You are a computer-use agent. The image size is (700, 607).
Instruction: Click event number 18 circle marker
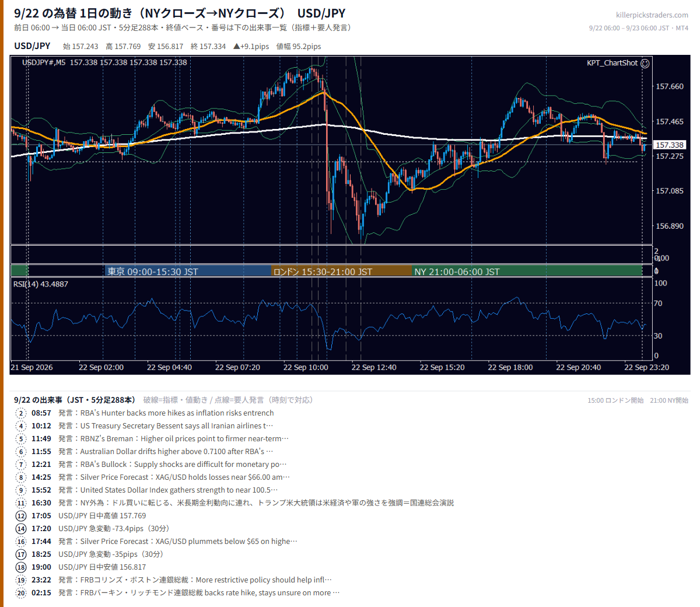21,567
